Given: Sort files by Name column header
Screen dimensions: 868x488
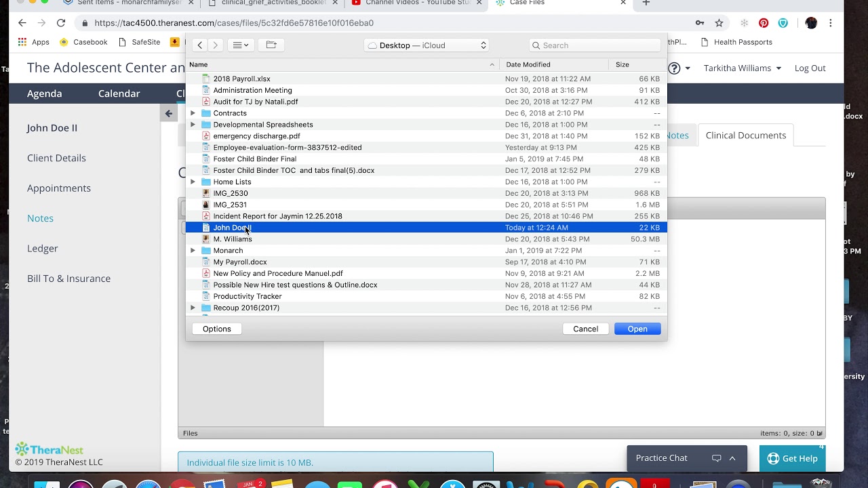Looking at the screenshot, I should coord(342,64).
